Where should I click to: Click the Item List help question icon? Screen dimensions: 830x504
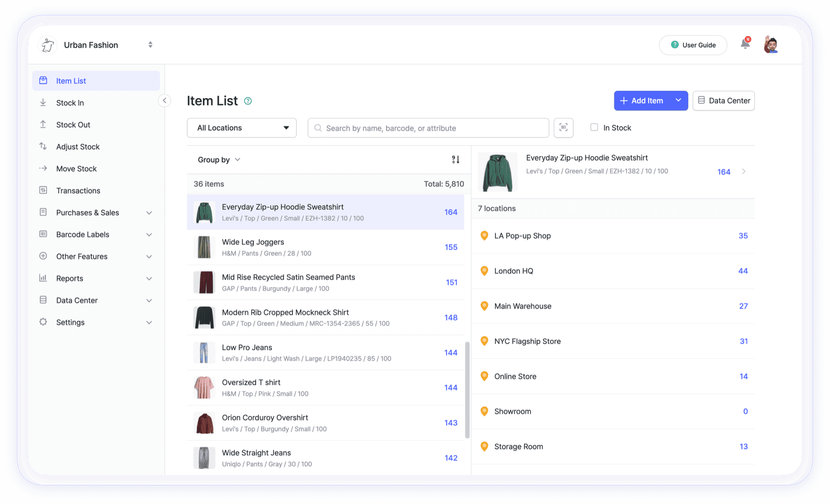coord(248,101)
